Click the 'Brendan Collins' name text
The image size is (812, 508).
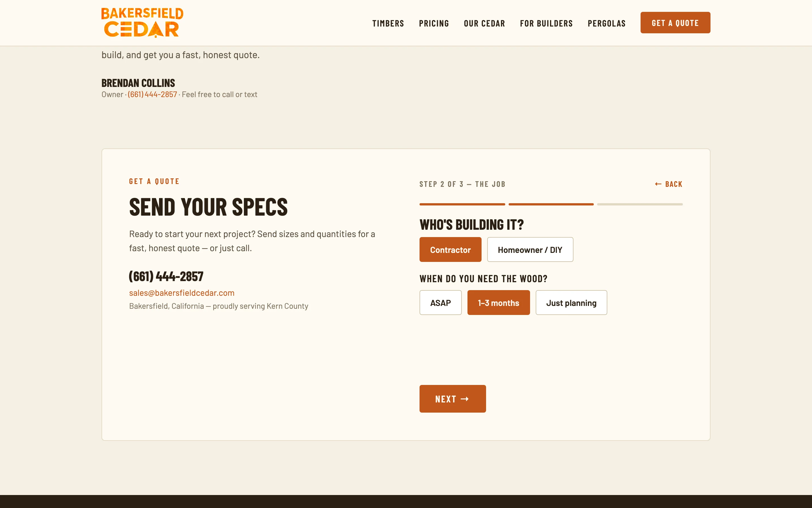(x=138, y=83)
